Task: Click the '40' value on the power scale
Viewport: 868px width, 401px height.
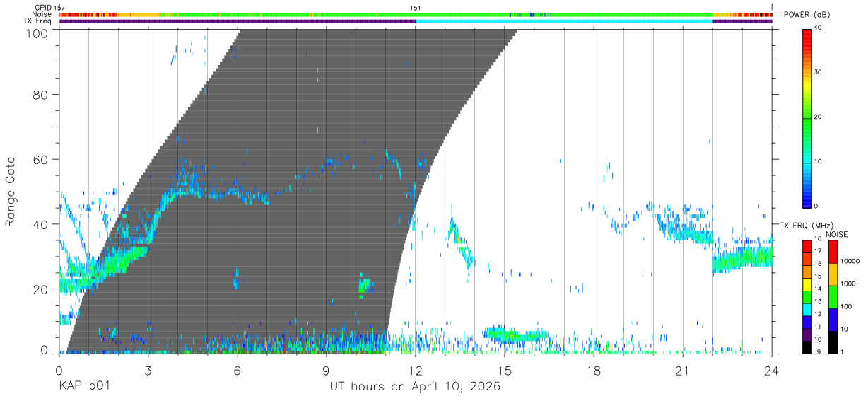Action: tap(819, 28)
